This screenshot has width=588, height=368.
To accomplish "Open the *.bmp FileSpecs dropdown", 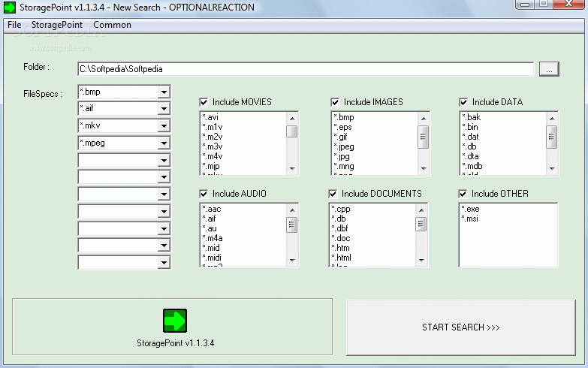I will (164, 92).
